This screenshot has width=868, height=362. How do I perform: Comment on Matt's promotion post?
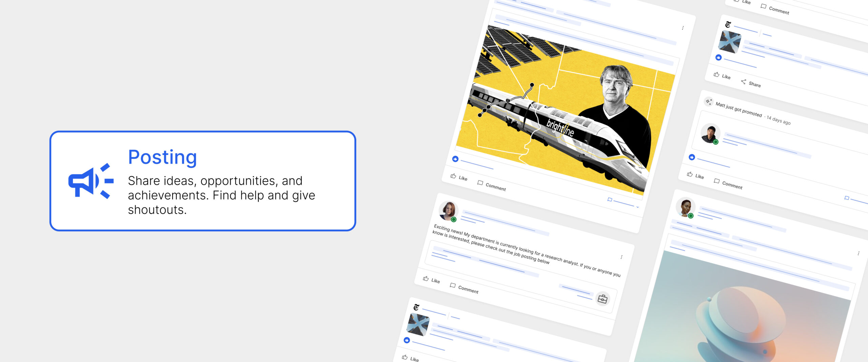pos(728,184)
